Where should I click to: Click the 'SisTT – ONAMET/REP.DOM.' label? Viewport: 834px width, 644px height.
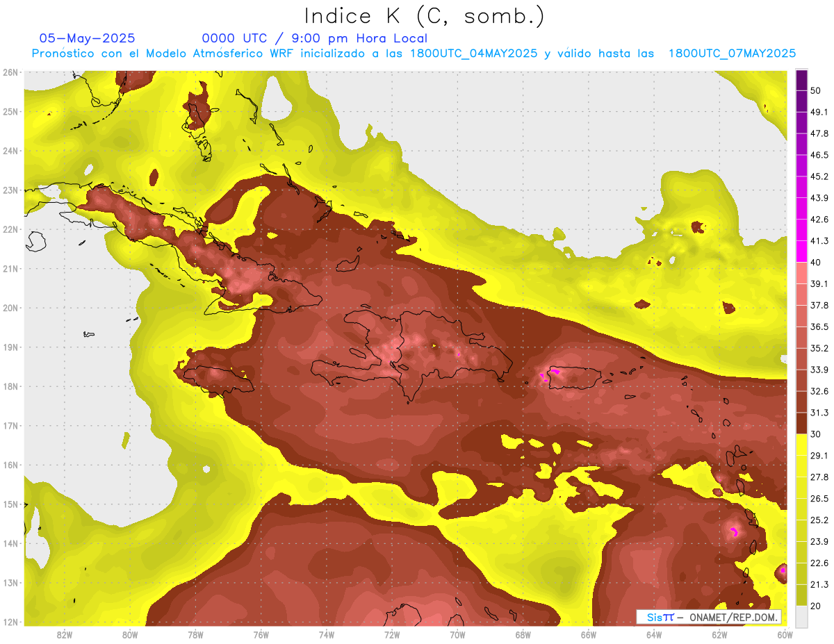pyautogui.click(x=709, y=617)
